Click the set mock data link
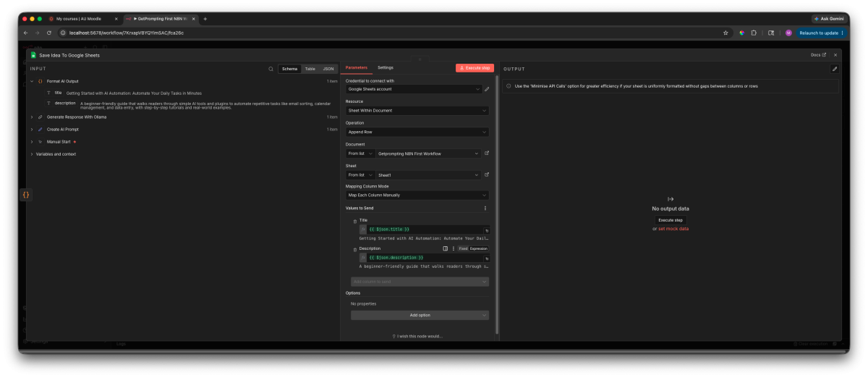This screenshot has width=868, height=378. 673,229
